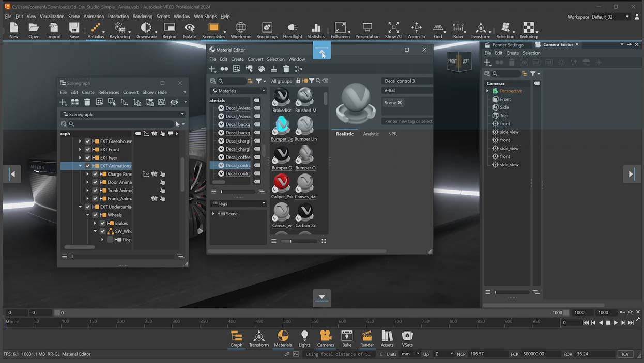
Task: Click the Isolate toolbar icon
Action: pyautogui.click(x=190, y=30)
